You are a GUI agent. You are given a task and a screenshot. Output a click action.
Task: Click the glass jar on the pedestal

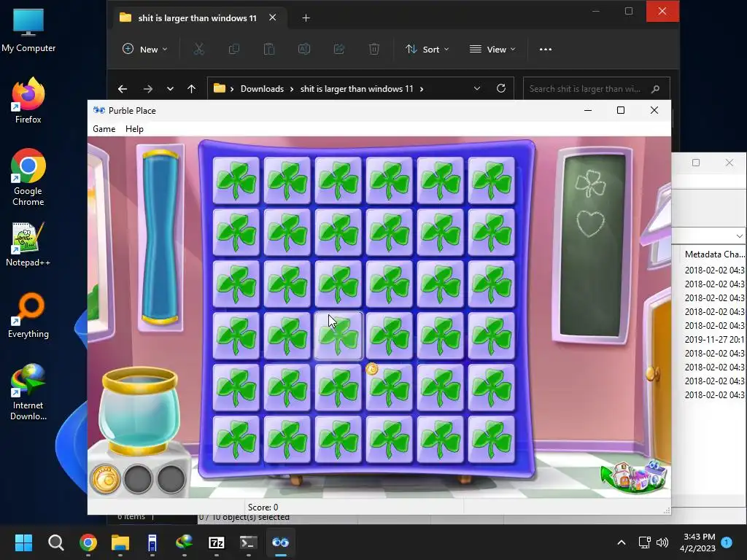(139, 410)
